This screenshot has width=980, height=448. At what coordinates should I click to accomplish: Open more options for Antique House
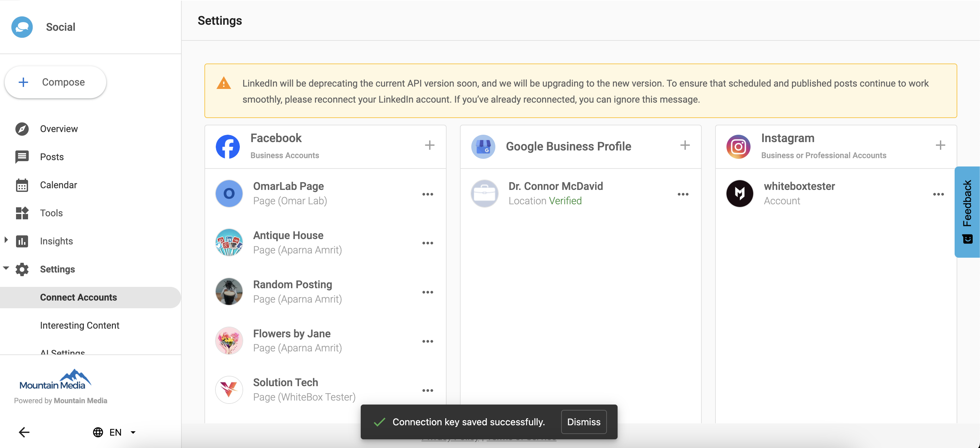(428, 243)
